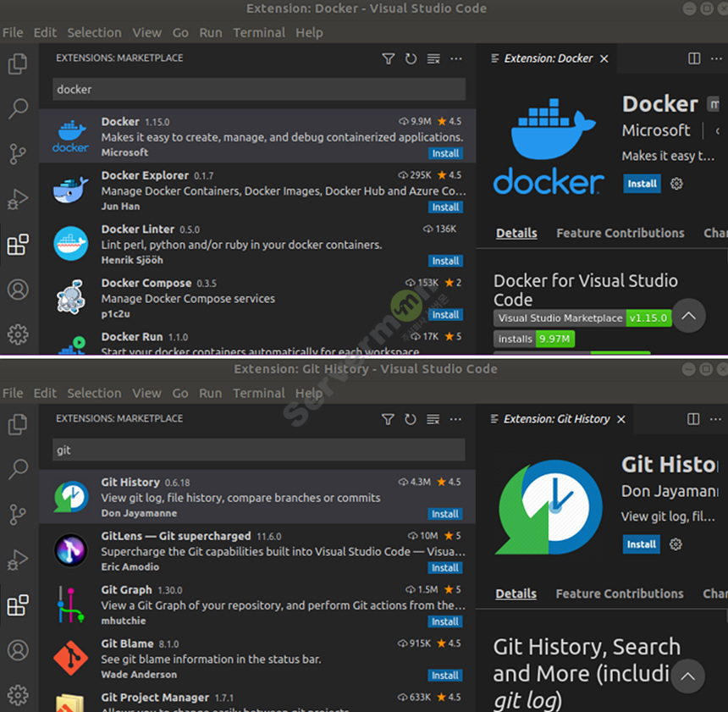Install Git Blame extension
Image resolution: width=728 pixels, height=712 pixels.
coord(444,676)
